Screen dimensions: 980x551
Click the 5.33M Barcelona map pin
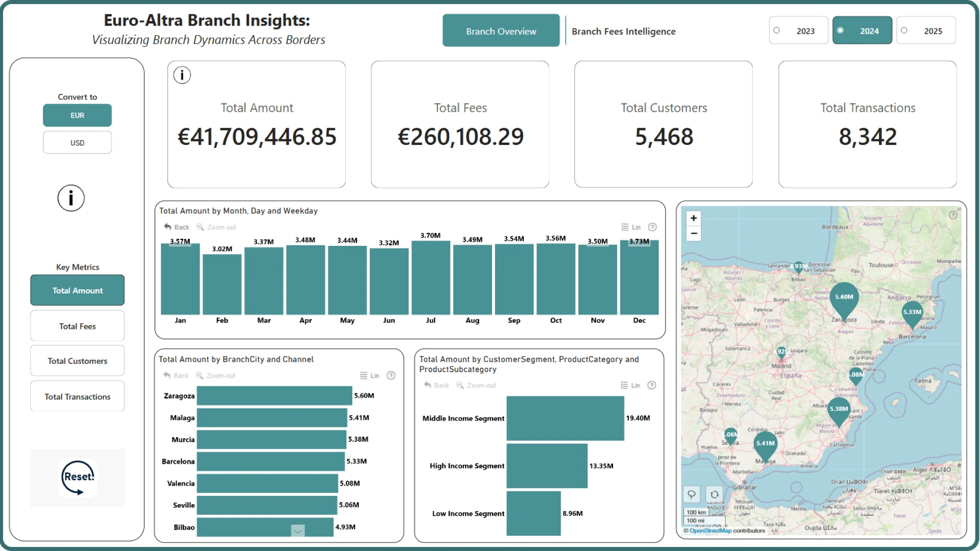tap(912, 313)
